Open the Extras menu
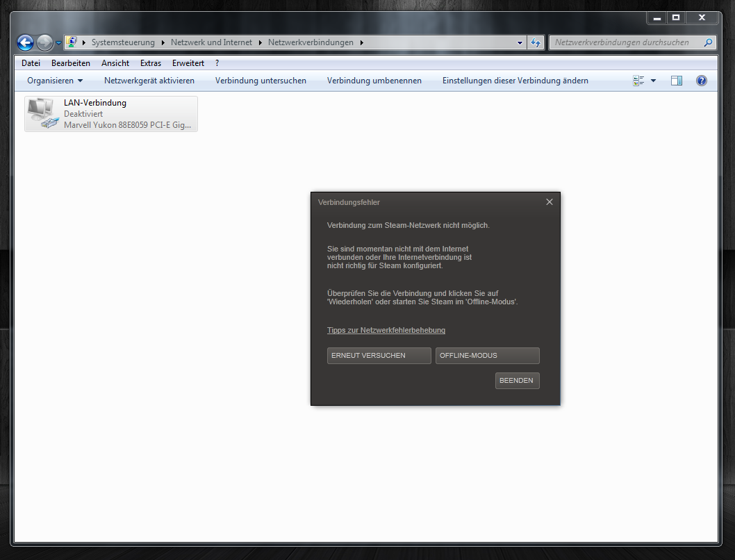 pos(151,63)
